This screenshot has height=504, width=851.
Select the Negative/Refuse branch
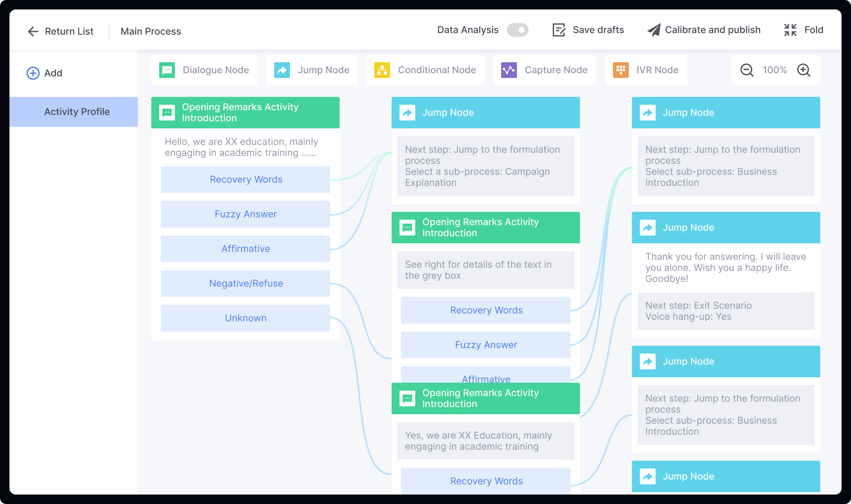245,283
